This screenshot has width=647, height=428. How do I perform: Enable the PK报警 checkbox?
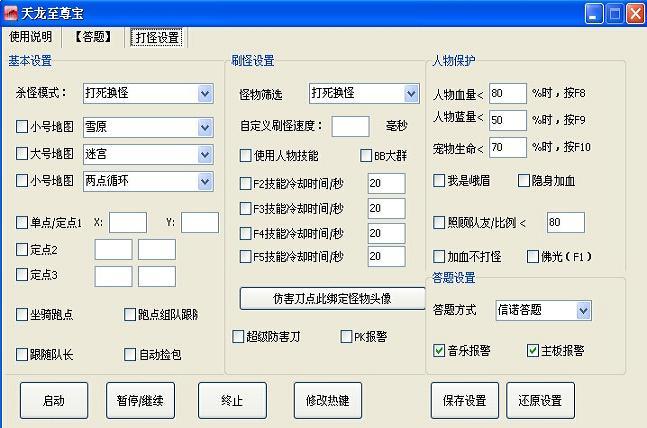(x=346, y=336)
